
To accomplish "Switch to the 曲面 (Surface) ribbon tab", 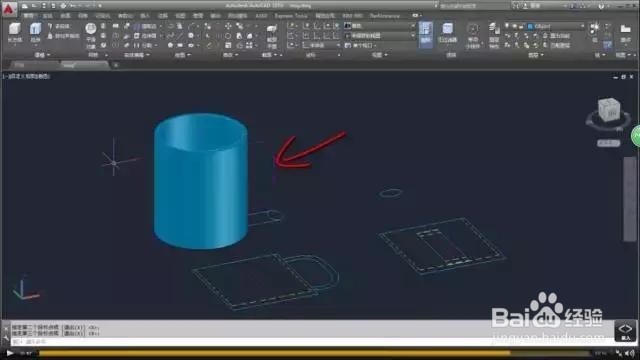I will [65, 16].
